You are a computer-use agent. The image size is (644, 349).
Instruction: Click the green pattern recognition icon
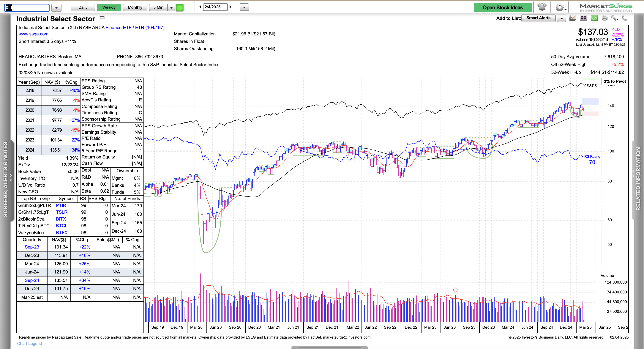coord(594,18)
